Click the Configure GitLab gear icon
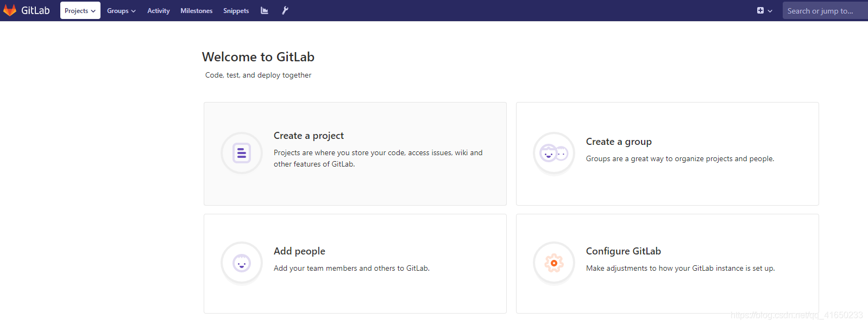Viewport: 868px width, 325px height. click(554, 263)
